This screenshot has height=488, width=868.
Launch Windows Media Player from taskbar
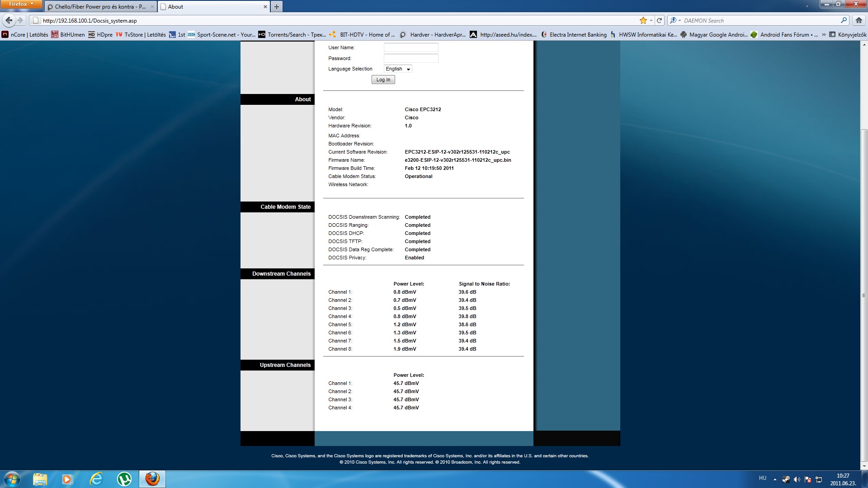(x=68, y=479)
